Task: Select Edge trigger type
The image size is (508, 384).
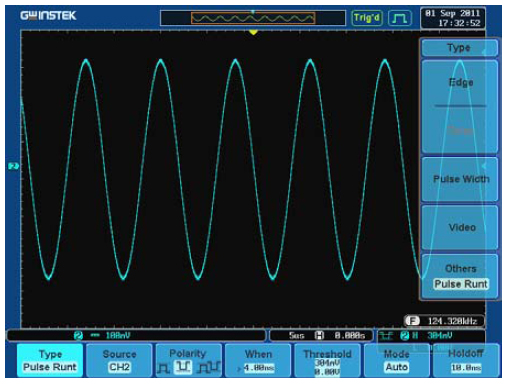Action: [x=460, y=82]
